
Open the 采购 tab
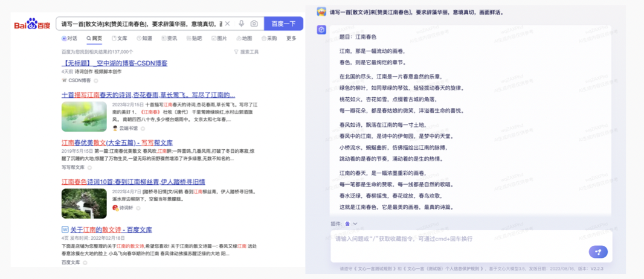click(269, 38)
